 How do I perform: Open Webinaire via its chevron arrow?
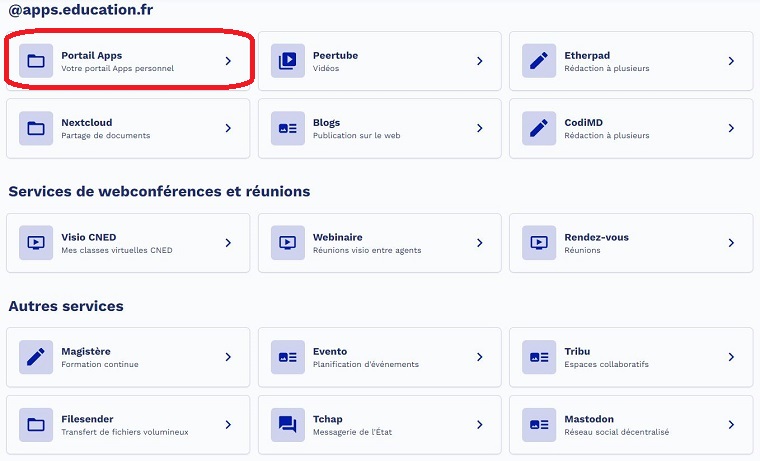pos(480,243)
